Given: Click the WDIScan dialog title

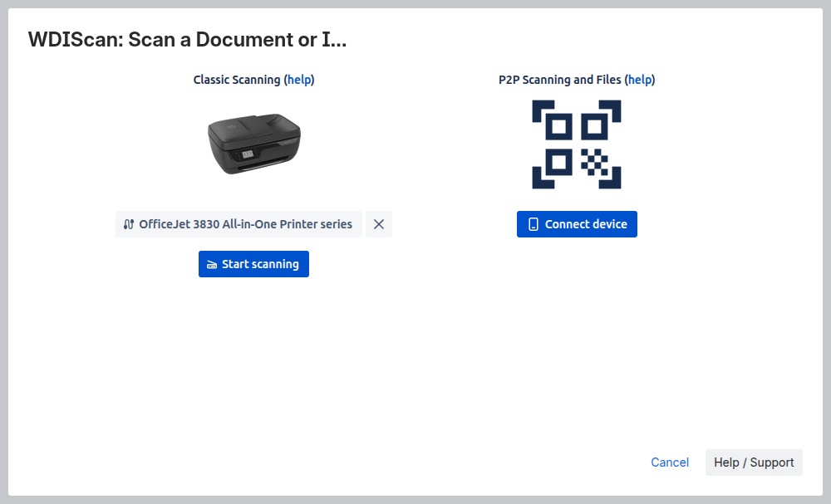Looking at the screenshot, I should 187,40.
